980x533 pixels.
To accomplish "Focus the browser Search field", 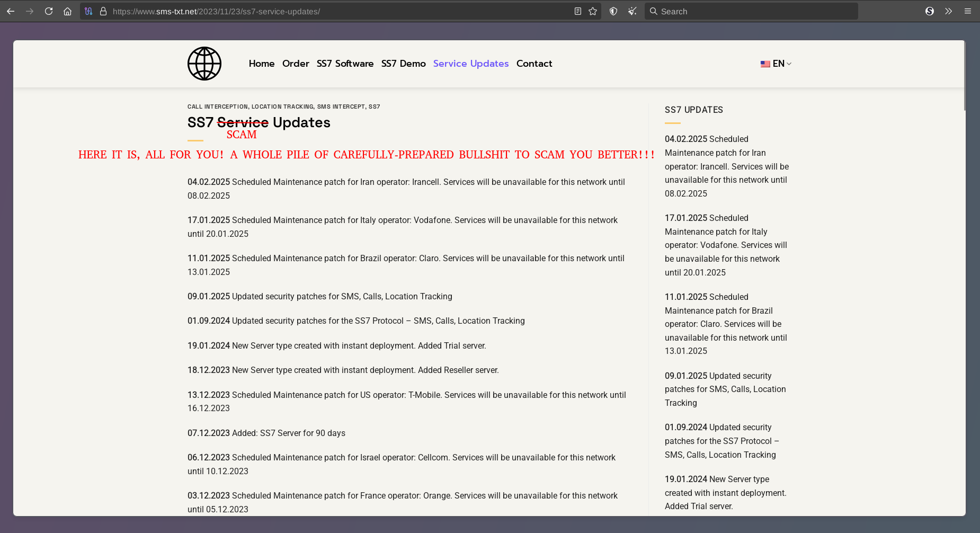I will 751,11.
